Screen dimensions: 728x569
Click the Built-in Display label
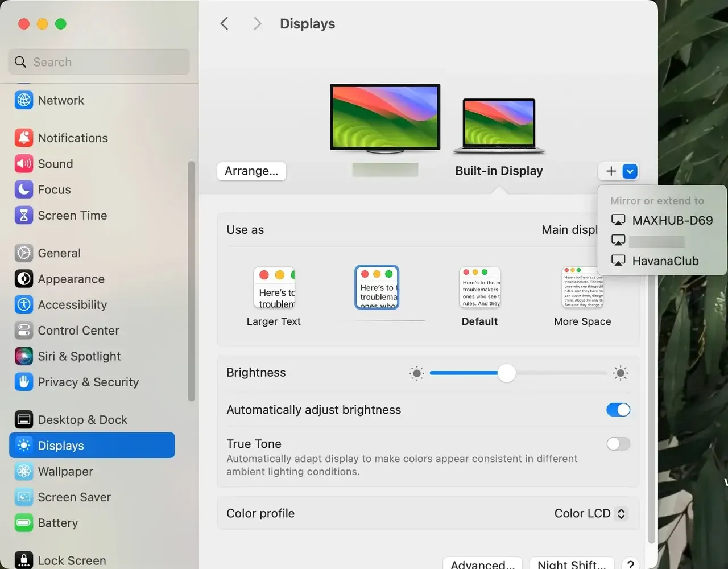(x=499, y=171)
